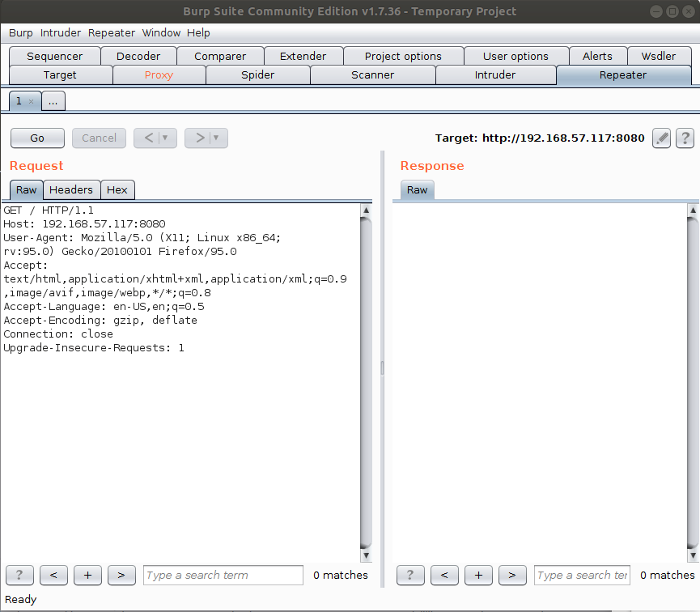Go to next response search match

pos(512,575)
